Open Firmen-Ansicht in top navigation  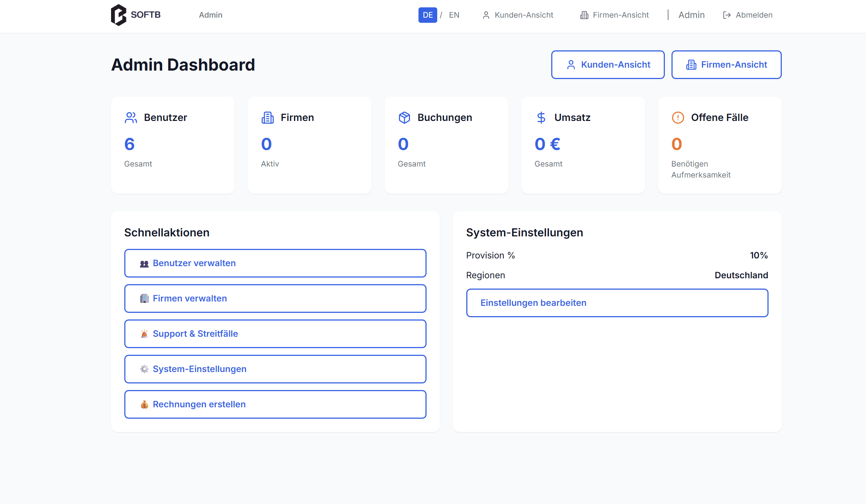pyautogui.click(x=614, y=15)
